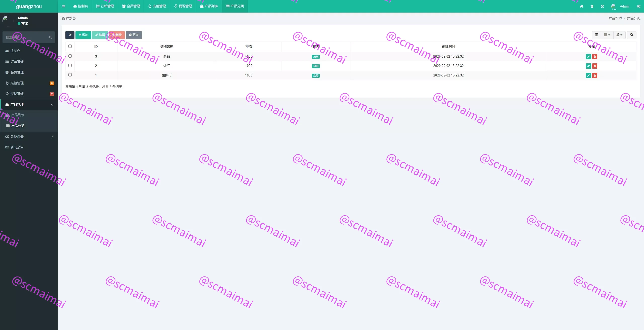644x330 pixels.
Task: Click the home icon in top bar
Action: [581, 6]
